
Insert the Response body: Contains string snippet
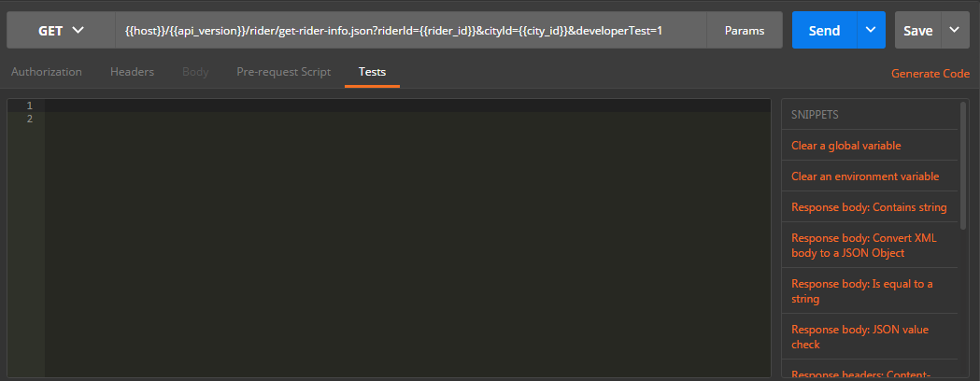pyautogui.click(x=869, y=206)
